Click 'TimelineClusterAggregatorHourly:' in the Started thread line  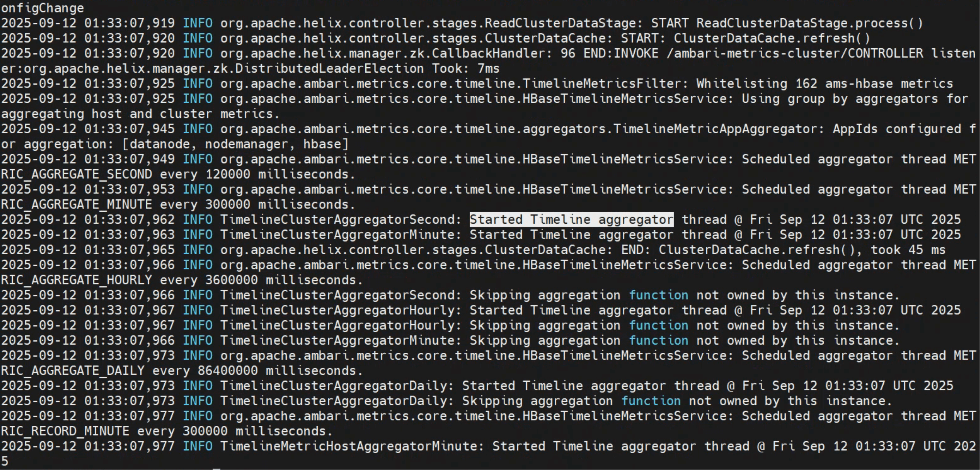pyautogui.click(x=341, y=310)
